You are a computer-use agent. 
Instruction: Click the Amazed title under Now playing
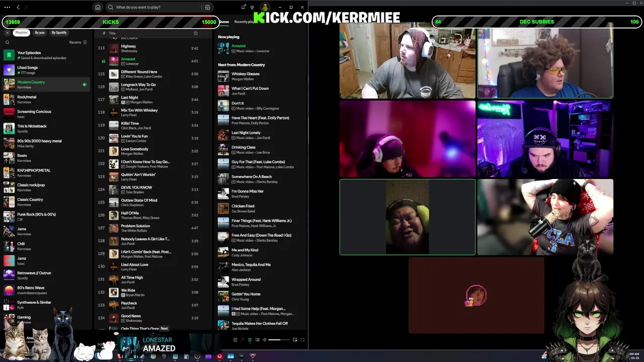[x=238, y=46]
